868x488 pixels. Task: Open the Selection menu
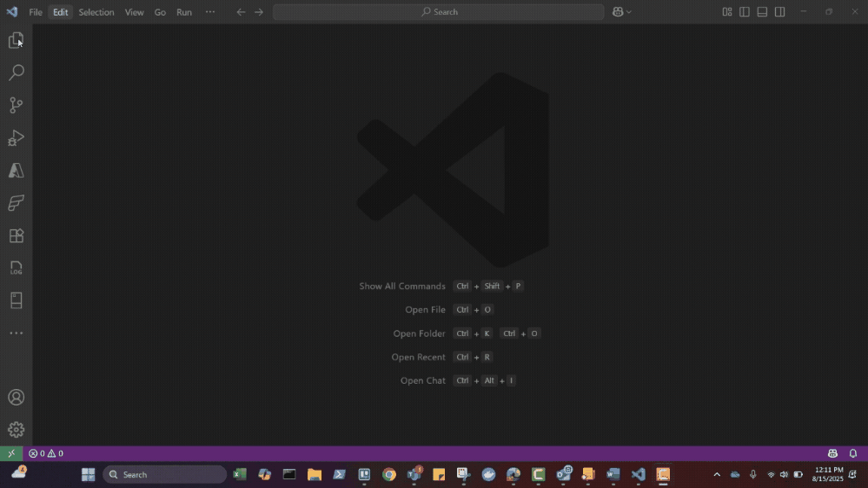(x=96, y=11)
